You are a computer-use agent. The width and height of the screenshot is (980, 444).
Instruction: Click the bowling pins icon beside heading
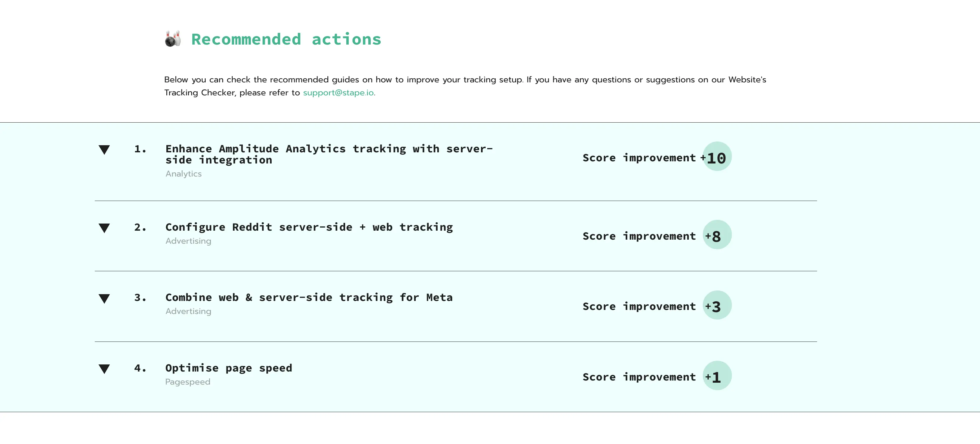173,39
